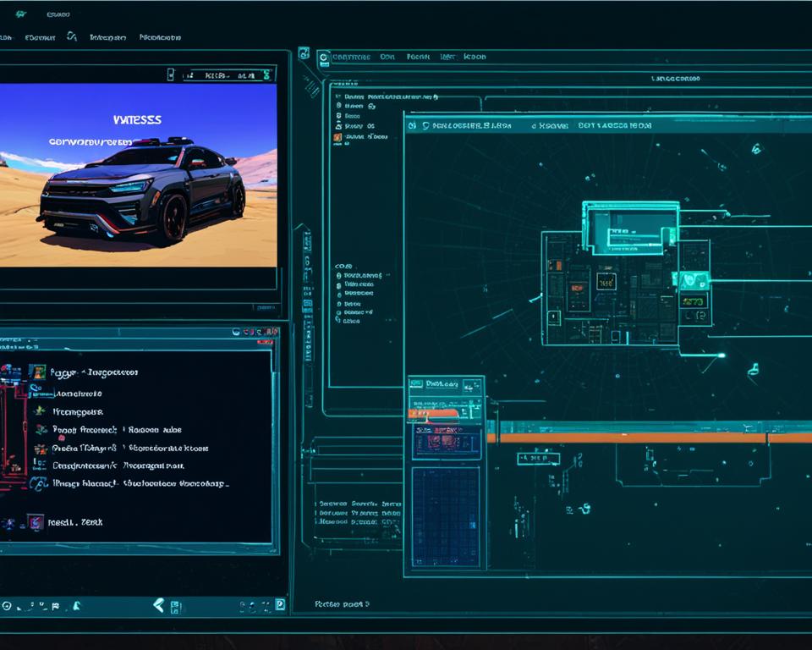This screenshot has height=650, width=812.
Task: Click the cyan circular tool icon beside Contents menu
Action: pyautogui.click(x=324, y=56)
